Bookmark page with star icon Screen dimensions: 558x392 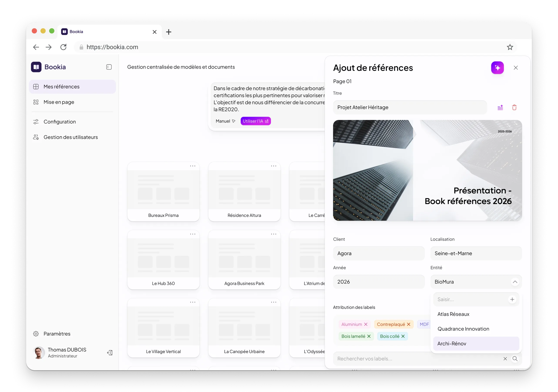[510, 47]
